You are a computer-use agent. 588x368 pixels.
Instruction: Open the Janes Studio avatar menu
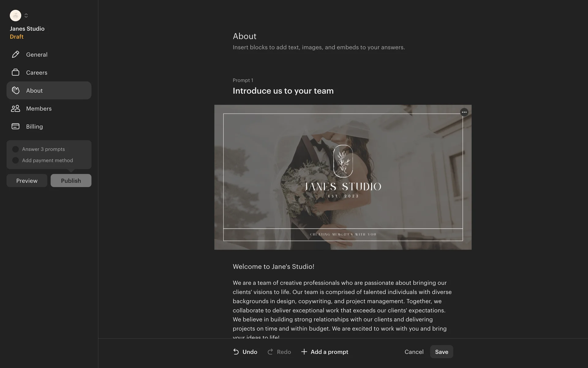(x=15, y=16)
